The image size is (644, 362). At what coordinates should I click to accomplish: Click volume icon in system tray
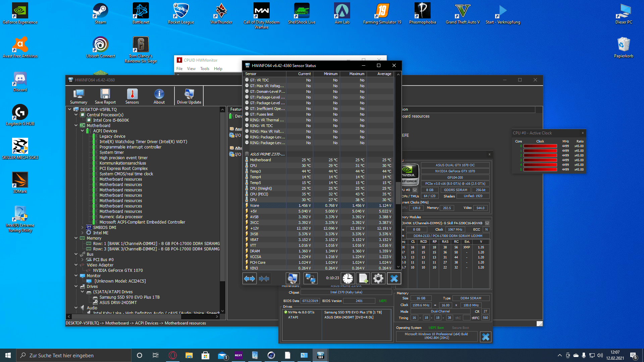600,355
